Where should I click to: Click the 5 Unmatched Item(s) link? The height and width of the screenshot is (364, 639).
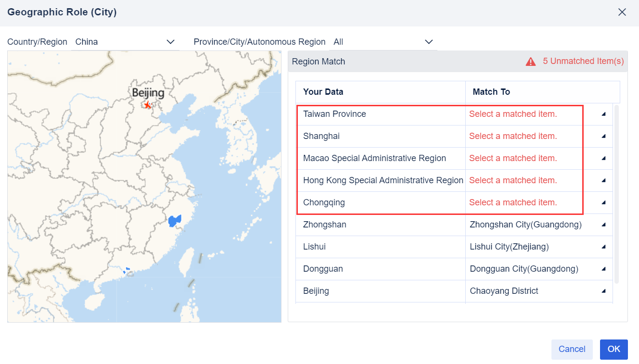(583, 62)
